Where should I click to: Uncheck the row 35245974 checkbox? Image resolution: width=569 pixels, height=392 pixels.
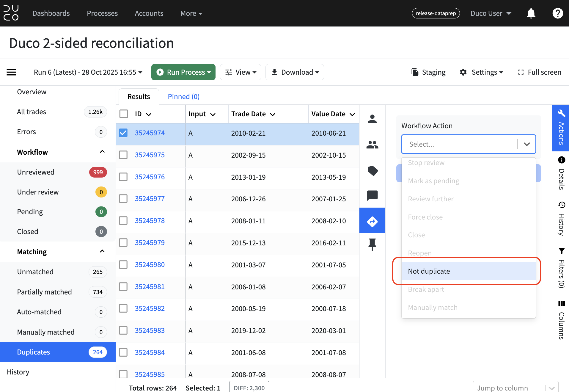point(123,133)
